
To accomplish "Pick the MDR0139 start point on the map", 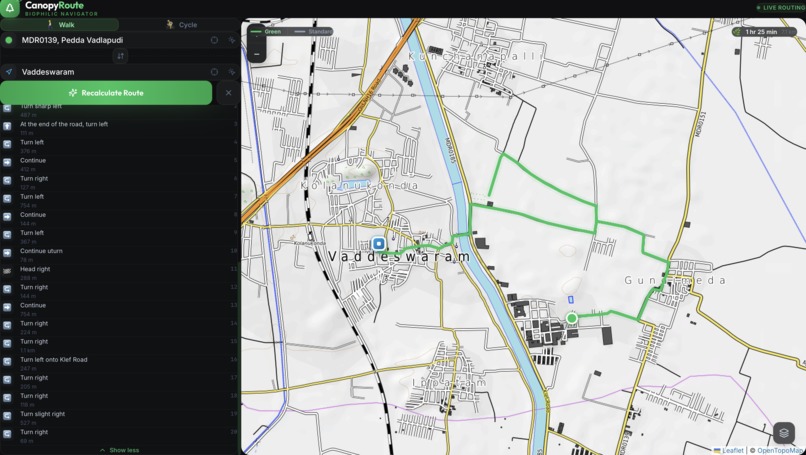I will click(231, 40).
